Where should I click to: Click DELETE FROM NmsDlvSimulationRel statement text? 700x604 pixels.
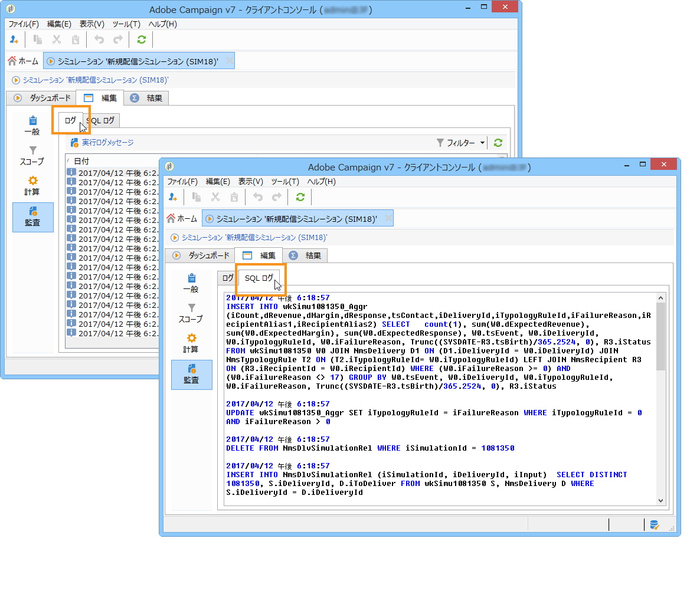370,448
